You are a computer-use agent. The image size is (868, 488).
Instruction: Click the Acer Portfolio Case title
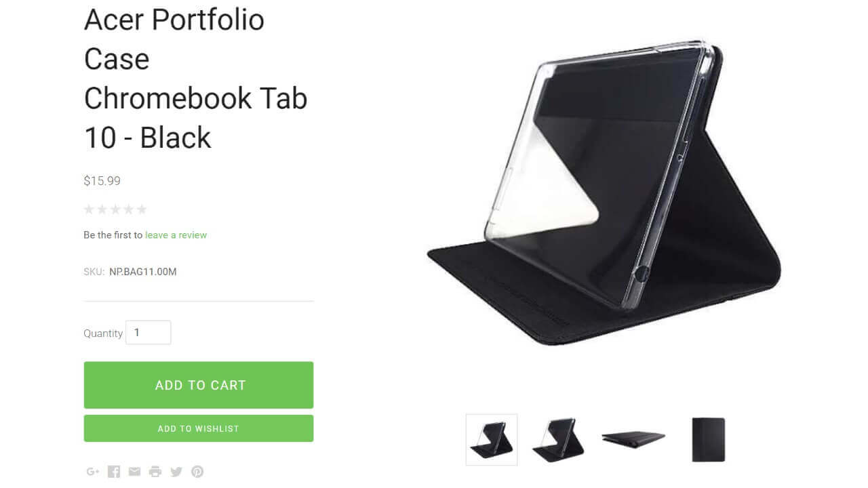pyautogui.click(x=196, y=79)
